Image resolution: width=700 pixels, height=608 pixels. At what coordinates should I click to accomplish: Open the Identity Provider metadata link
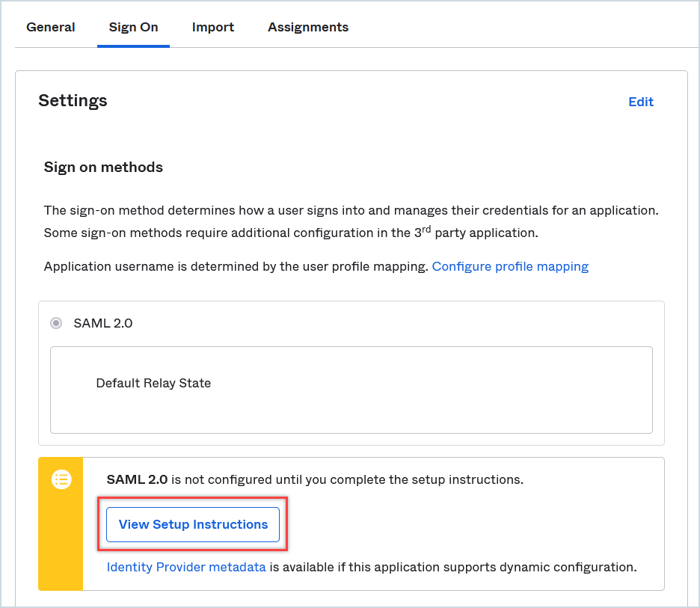[x=186, y=567]
